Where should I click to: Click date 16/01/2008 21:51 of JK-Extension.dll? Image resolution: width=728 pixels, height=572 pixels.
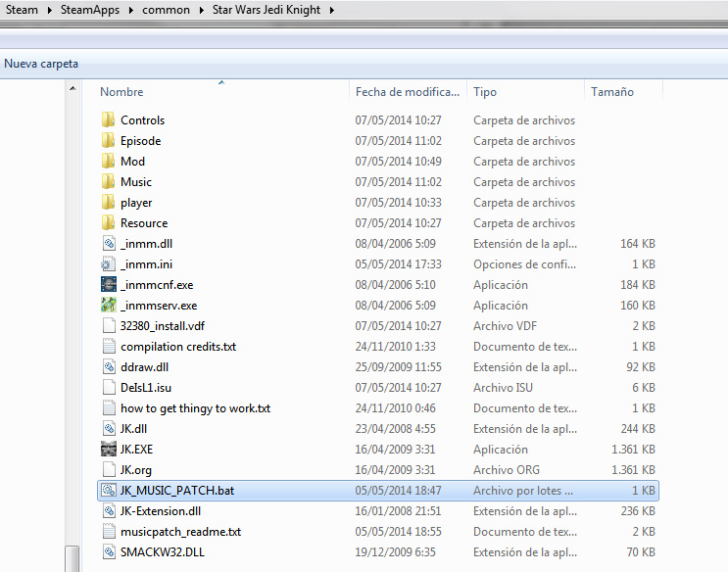399,511
